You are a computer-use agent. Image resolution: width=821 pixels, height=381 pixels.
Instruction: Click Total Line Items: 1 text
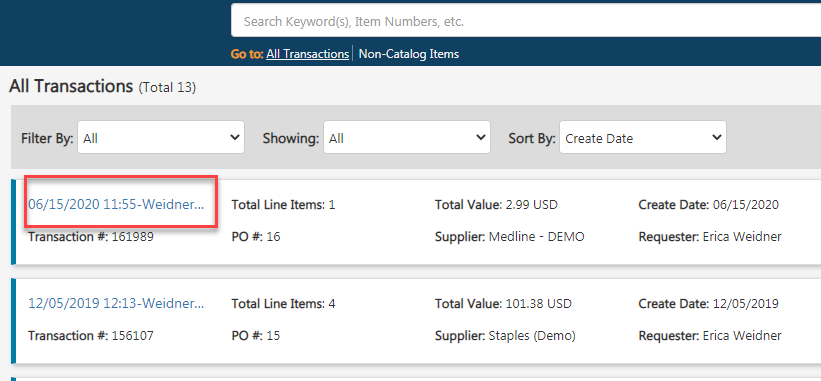click(x=283, y=205)
